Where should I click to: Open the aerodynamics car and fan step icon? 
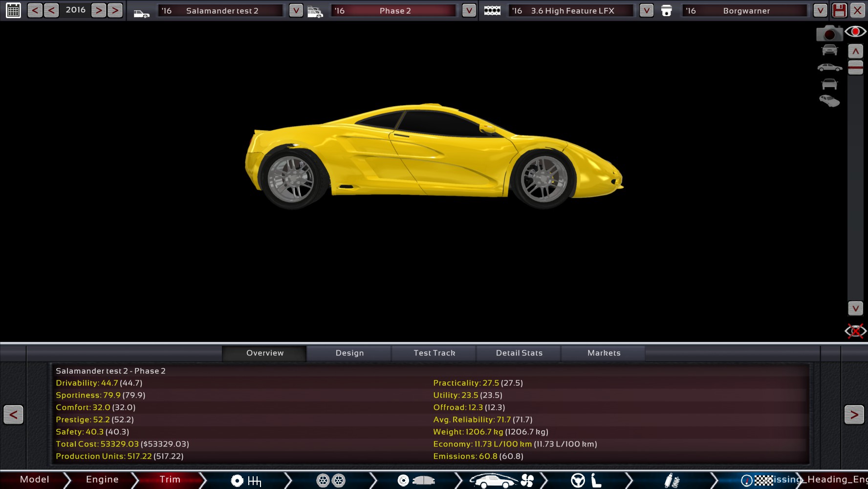501,481
